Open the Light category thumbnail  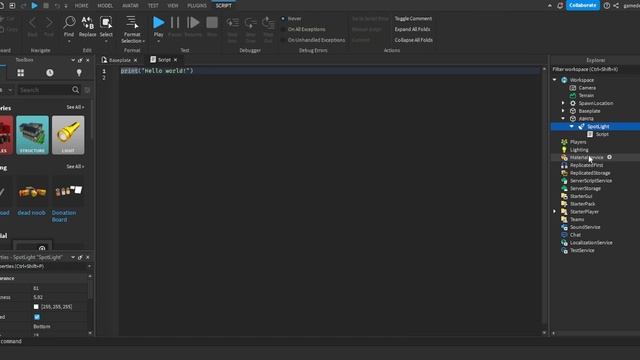pyautogui.click(x=68, y=135)
